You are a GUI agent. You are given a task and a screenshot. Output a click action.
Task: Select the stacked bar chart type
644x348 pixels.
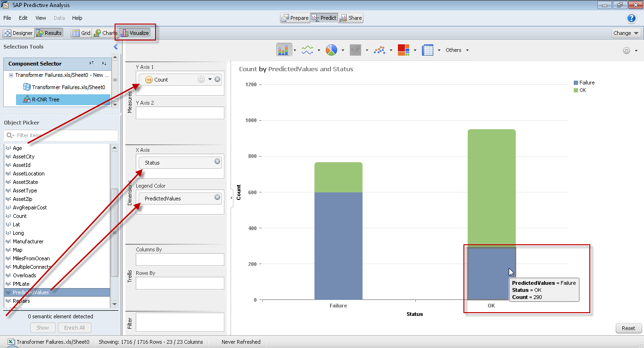tap(284, 50)
